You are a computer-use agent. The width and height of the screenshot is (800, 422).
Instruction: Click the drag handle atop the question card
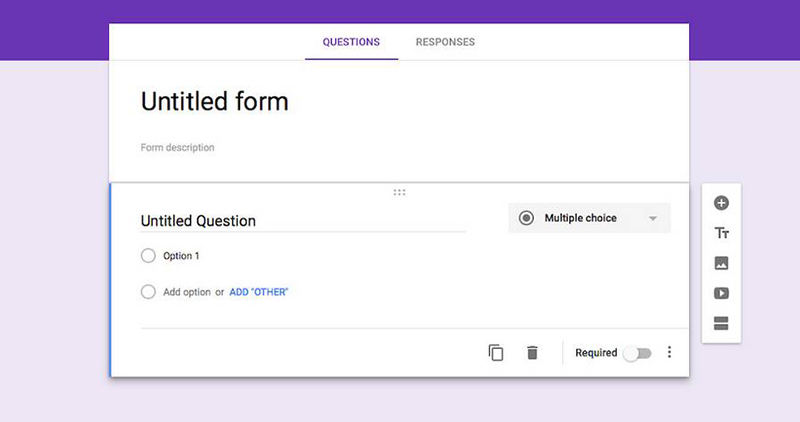(x=399, y=192)
